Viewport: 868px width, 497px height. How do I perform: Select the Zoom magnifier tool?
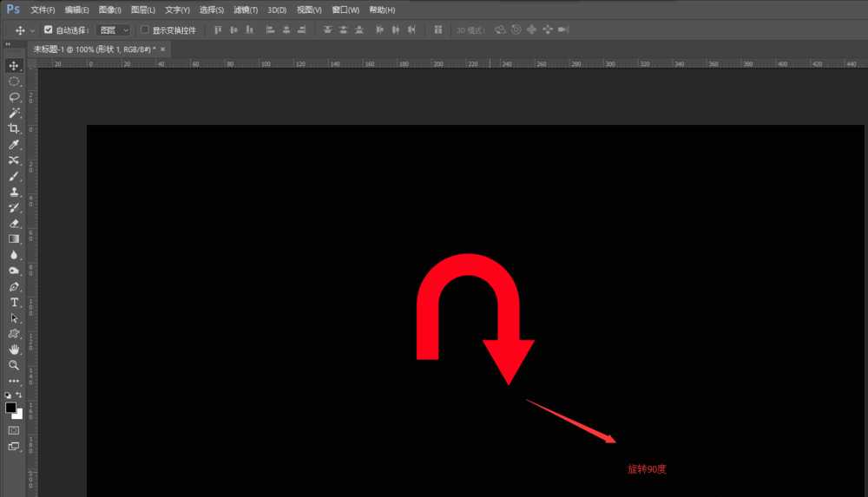point(14,365)
